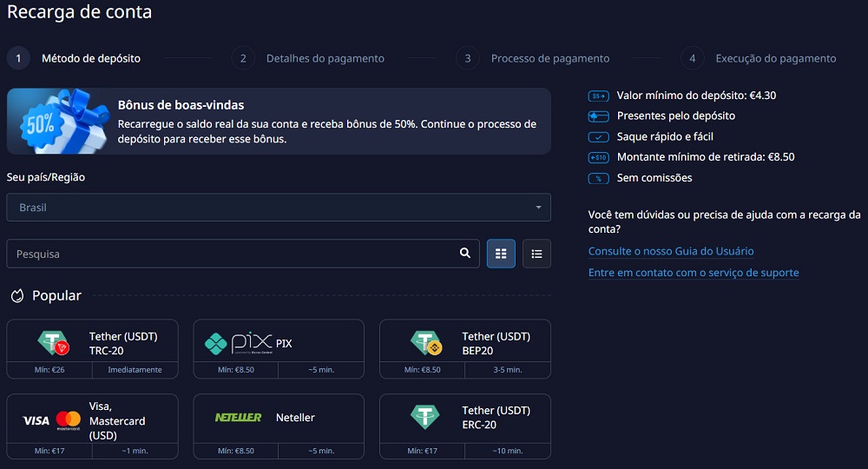Click the Bônus de boas-vindas heading
The height and width of the screenshot is (469, 868).
click(181, 104)
